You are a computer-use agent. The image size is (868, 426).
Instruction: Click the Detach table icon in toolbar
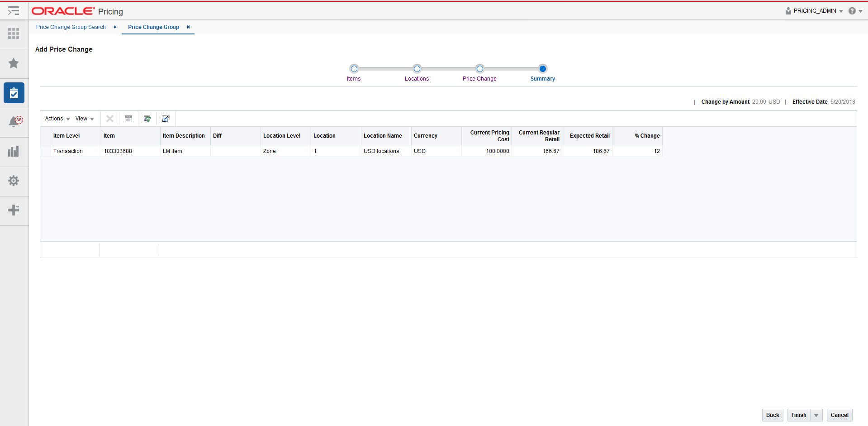coord(166,118)
